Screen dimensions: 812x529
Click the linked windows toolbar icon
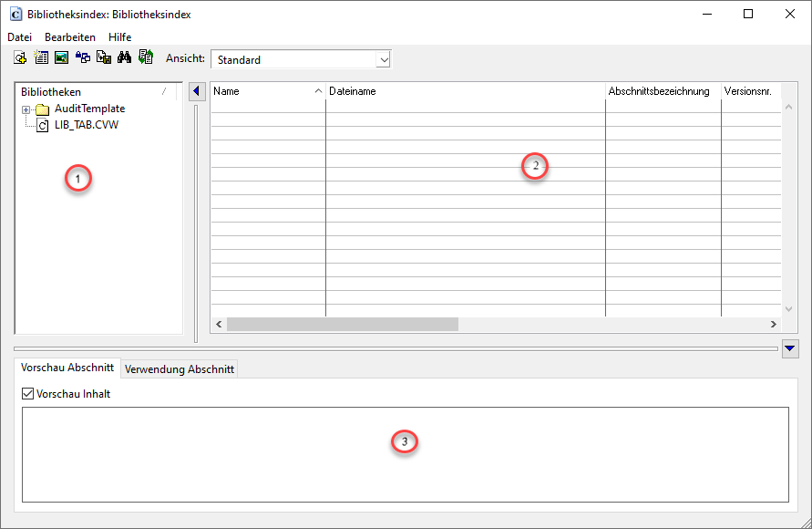click(x=83, y=57)
